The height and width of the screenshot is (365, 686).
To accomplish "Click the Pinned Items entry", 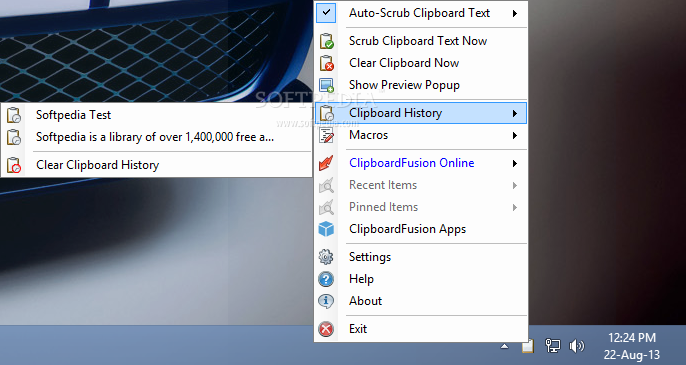I will (383, 207).
